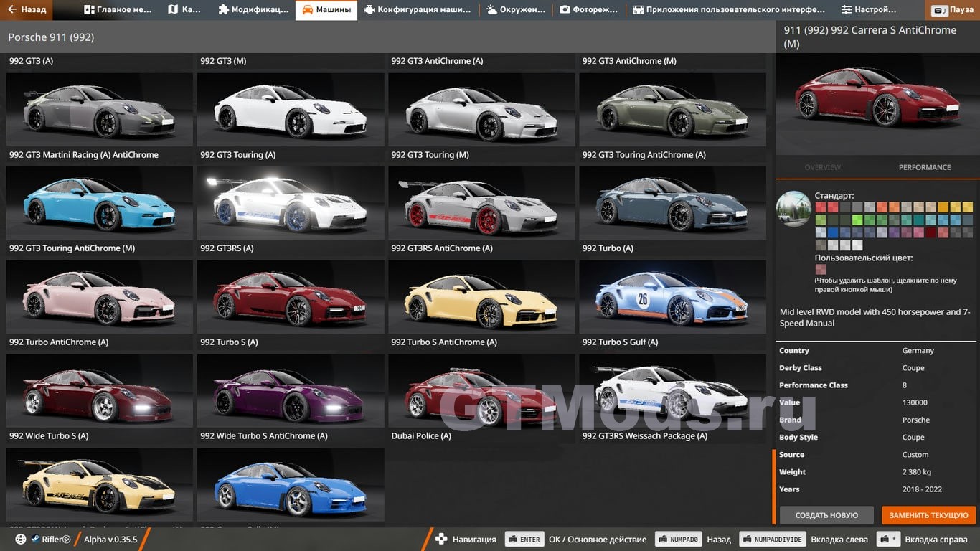Click the NUMPADDIVIDE key hint icon
980x551 pixels.
pos(772,540)
